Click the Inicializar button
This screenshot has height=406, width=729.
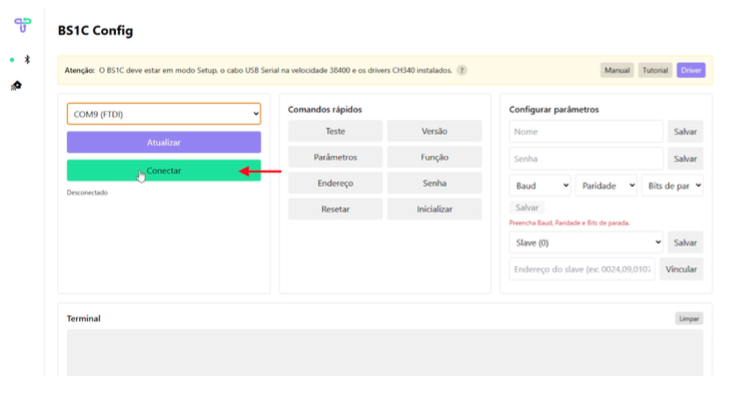434,209
